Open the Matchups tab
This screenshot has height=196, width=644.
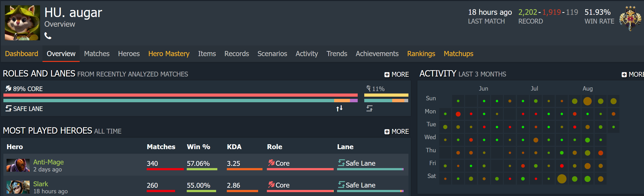click(x=458, y=53)
